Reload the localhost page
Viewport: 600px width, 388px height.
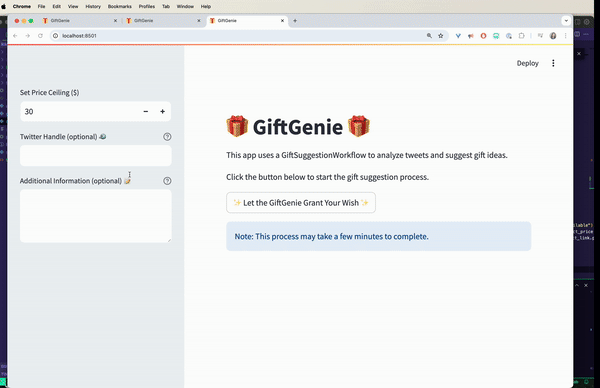point(40,36)
